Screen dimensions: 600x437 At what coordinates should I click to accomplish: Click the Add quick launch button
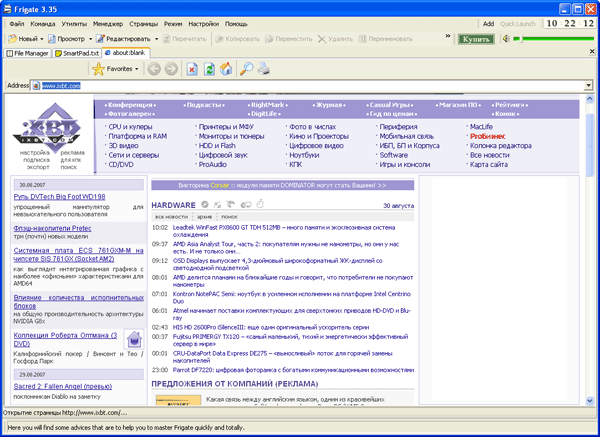[x=488, y=24]
